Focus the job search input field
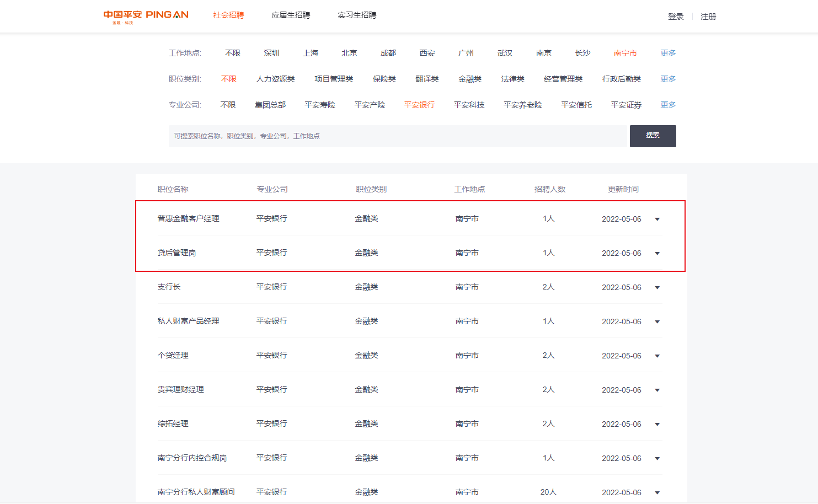The width and height of the screenshot is (818, 504). [399, 136]
